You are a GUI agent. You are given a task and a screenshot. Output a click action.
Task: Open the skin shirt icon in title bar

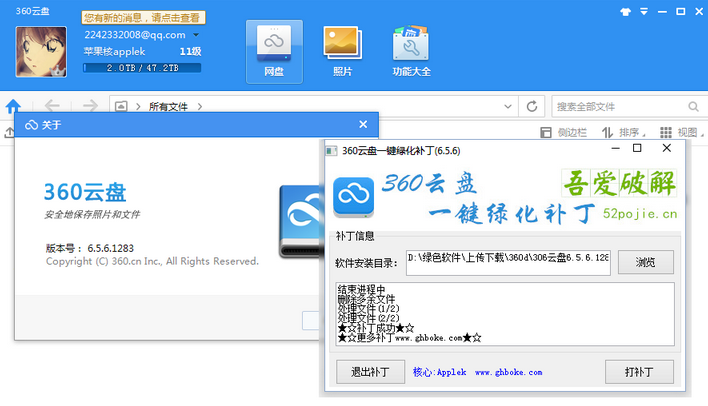click(x=625, y=12)
